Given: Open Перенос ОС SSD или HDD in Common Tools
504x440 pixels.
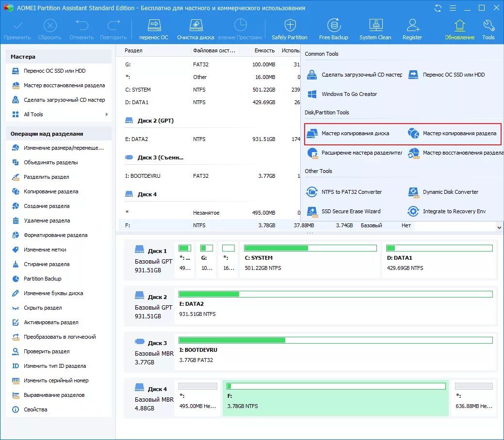Looking at the screenshot, I should click(446, 75).
